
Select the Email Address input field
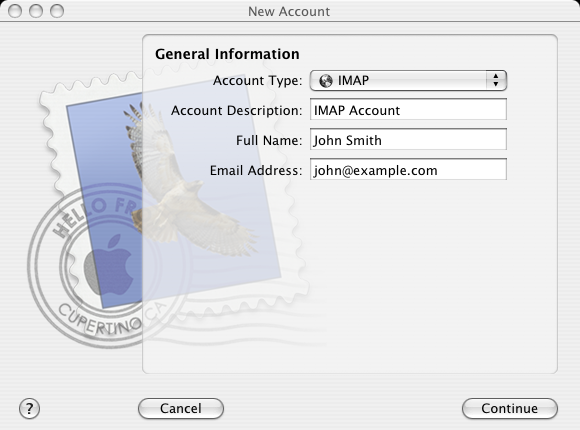click(408, 169)
